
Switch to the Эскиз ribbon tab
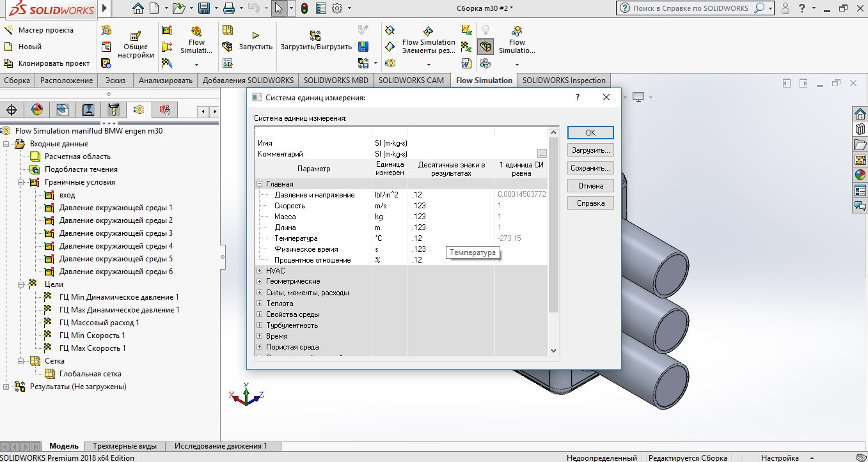[x=116, y=81]
